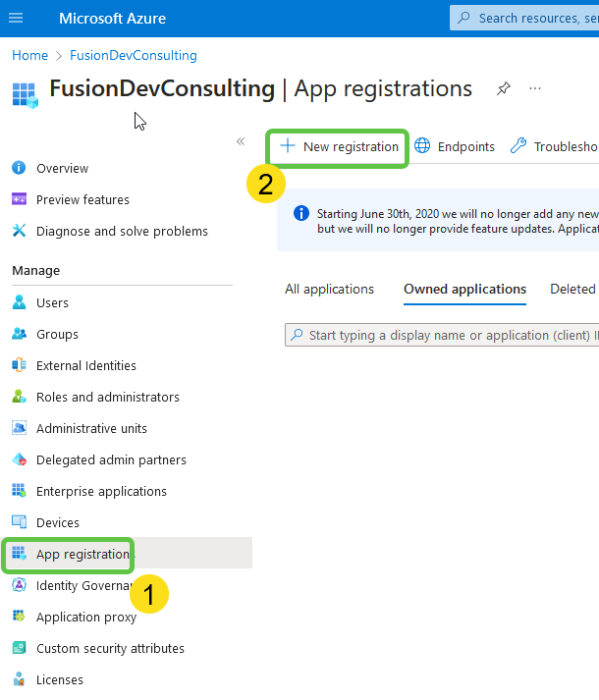Switch to the Deleted applications tab
The width and height of the screenshot is (599, 700).
(572, 289)
